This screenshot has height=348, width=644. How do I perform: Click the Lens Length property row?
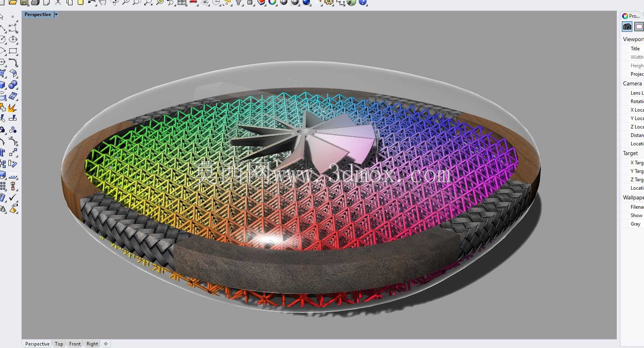632,93
